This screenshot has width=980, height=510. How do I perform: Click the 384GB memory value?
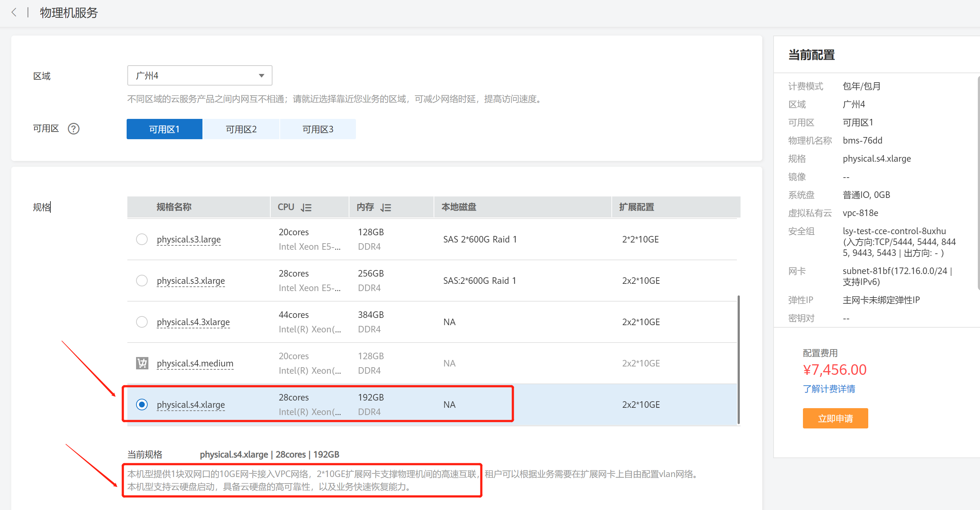pyautogui.click(x=370, y=315)
